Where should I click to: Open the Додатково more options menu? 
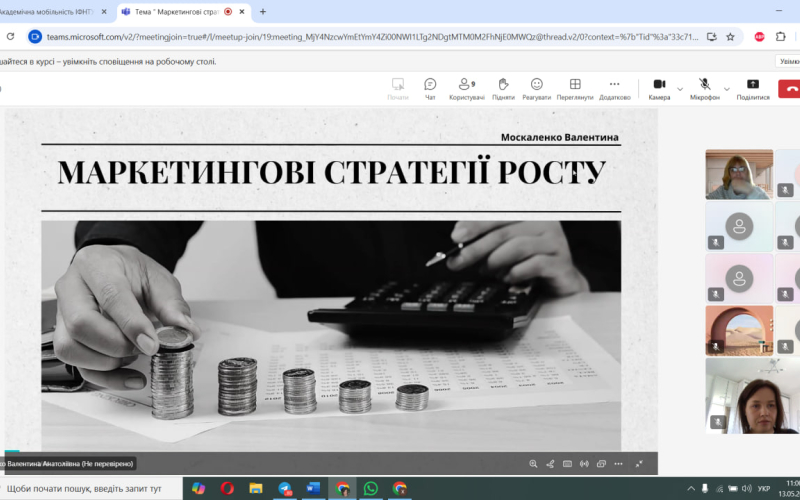click(614, 88)
